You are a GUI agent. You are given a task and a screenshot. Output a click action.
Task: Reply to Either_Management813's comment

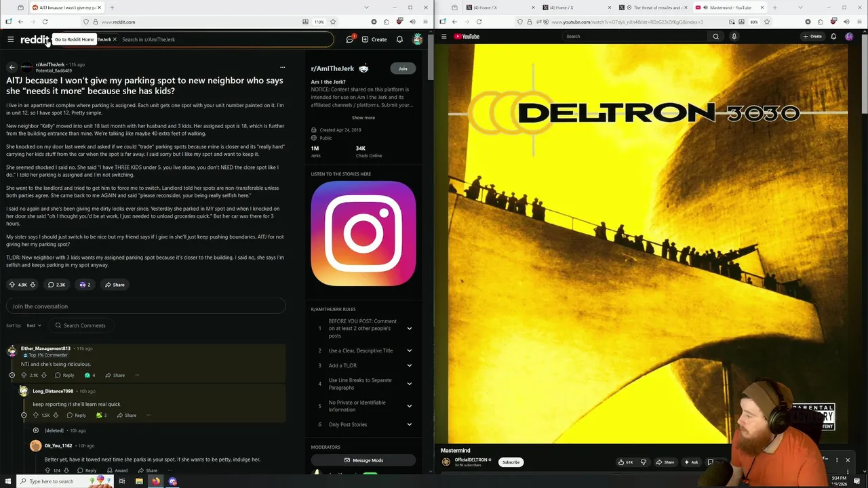64,375
